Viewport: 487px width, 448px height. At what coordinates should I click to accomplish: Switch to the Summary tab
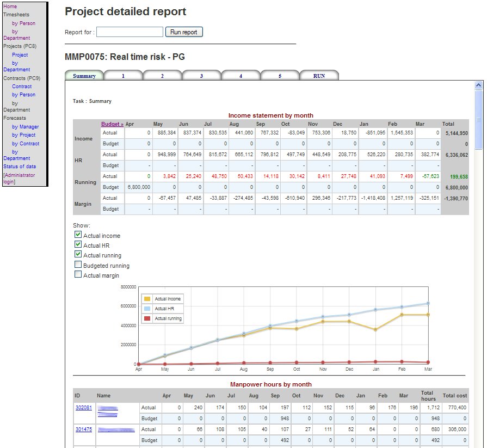click(x=84, y=76)
